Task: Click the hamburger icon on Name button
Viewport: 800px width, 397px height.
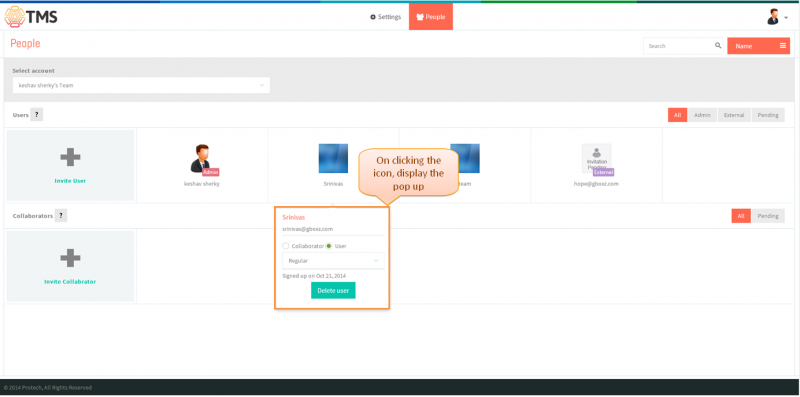Action: 783,46
